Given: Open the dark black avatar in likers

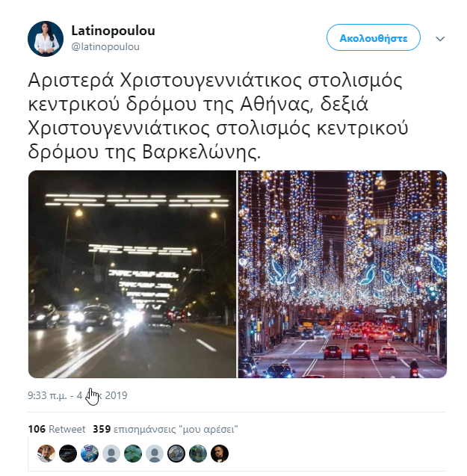Looking at the screenshot, I should pos(68,454).
